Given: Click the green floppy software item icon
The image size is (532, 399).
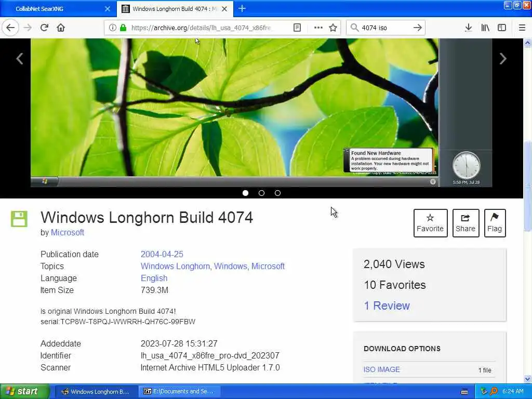Looking at the screenshot, I should 19,219.
